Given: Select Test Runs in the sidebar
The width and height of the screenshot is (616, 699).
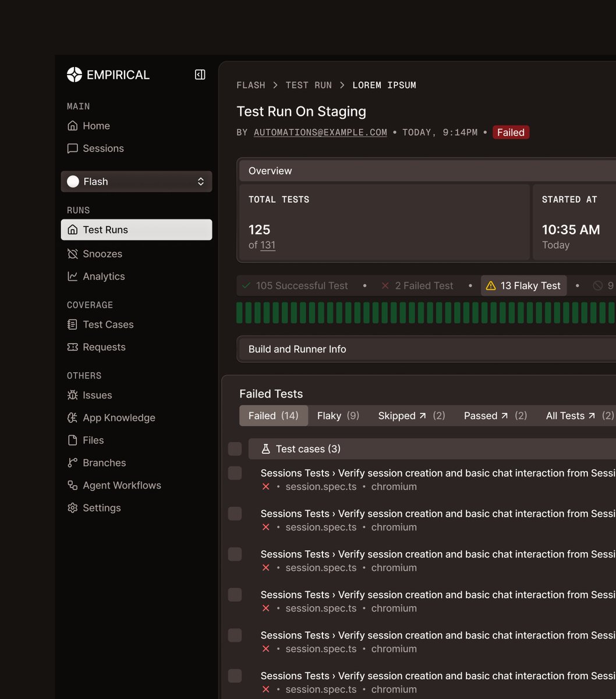Looking at the screenshot, I should (x=136, y=230).
